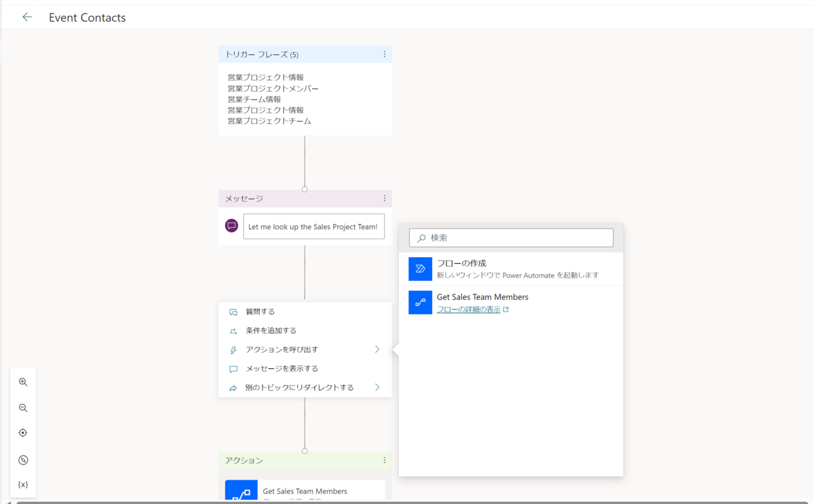Zoom out of the authoring canvas
Screen dimensions: 814x504
(x=23, y=408)
